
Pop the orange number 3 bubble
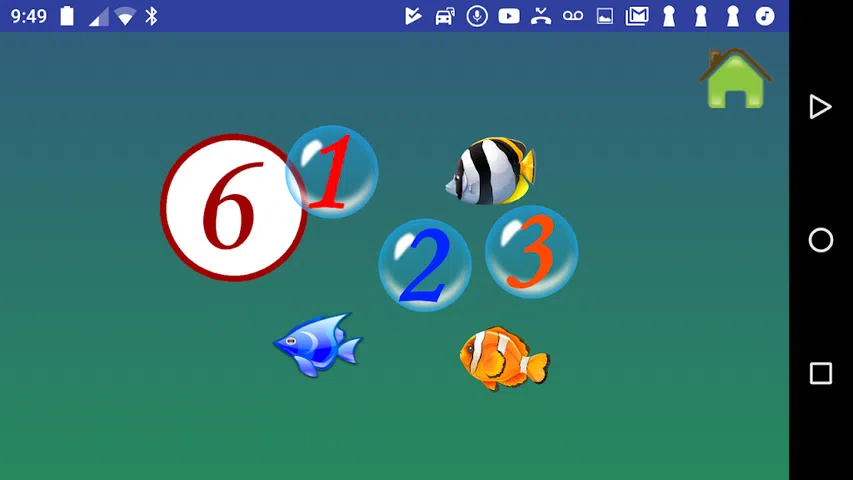click(x=531, y=251)
